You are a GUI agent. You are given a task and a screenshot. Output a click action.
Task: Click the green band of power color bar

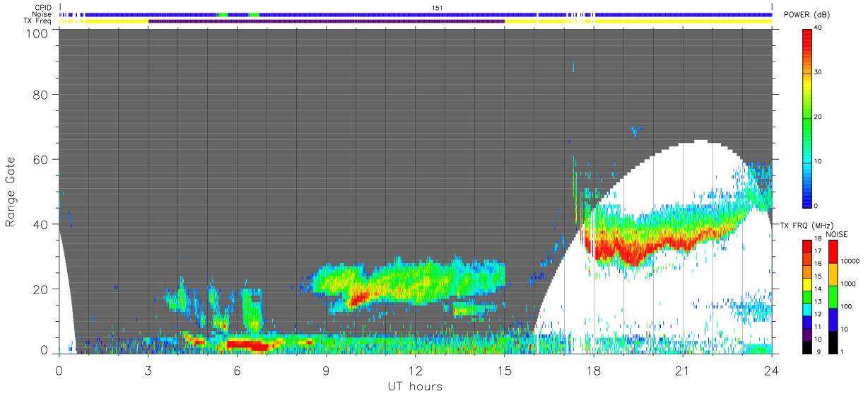(x=807, y=120)
